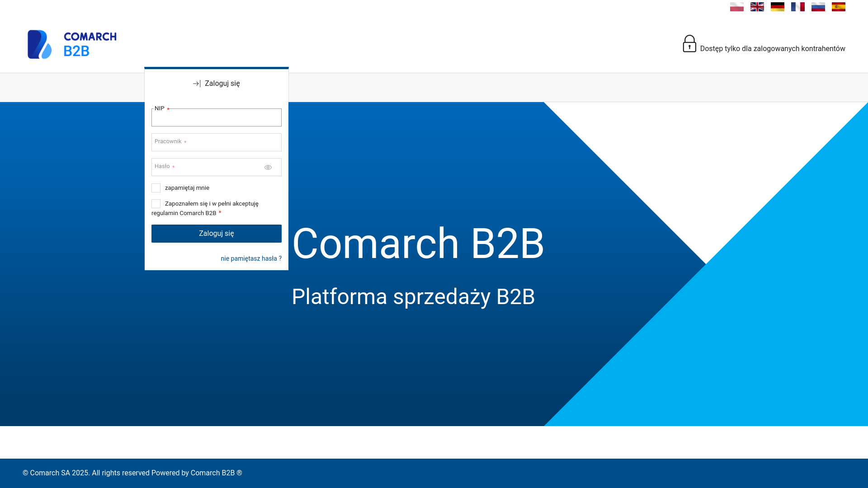Show password with the eye icon

tap(268, 168)
